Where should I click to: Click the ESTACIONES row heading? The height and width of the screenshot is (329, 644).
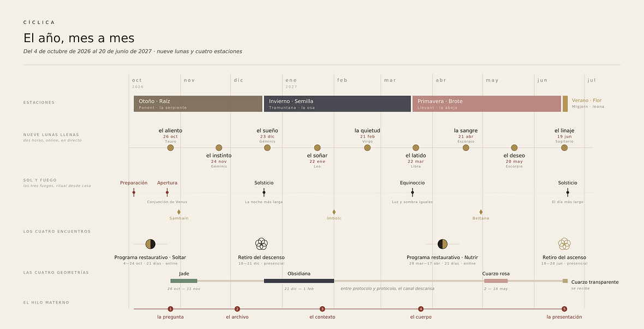coord(39,102)
